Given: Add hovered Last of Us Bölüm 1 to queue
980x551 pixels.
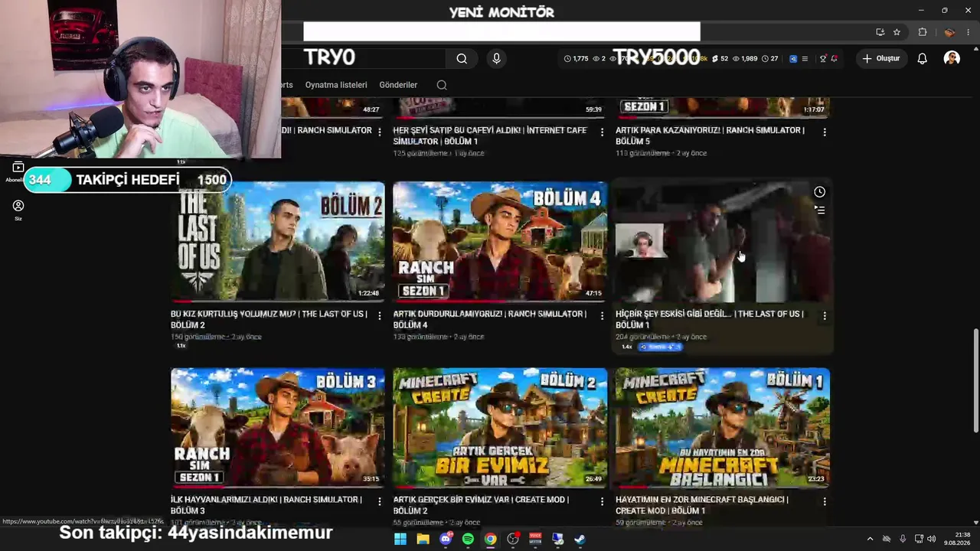Looking at the screenshot, I should pyautogui.click(x=819, y=210).
